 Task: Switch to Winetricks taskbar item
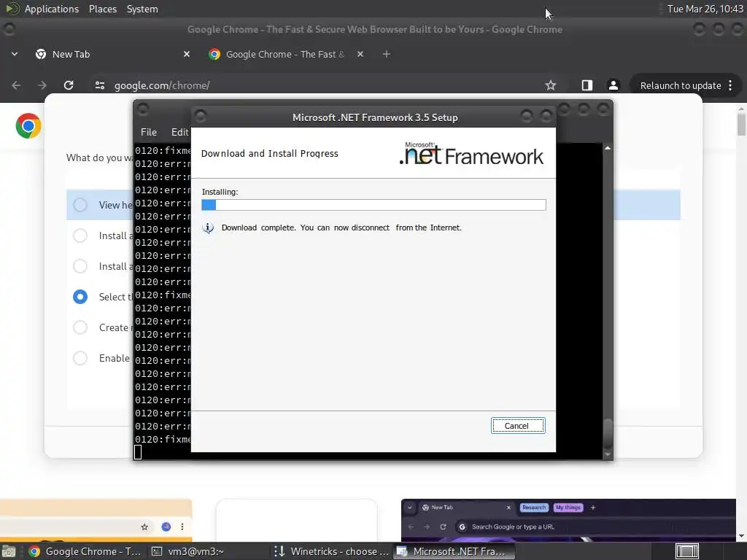click(332, 551)
